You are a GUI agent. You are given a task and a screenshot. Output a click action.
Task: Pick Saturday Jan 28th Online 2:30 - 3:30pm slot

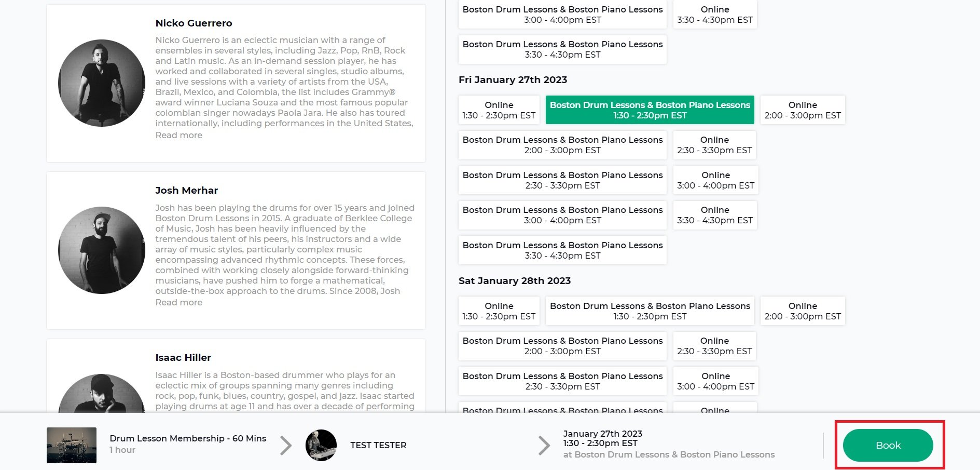(x=714, y=346)
